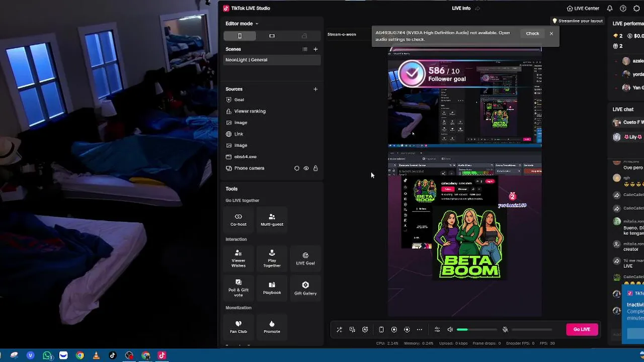Image resolution: width=644 pixels, height=362 pixels.
Task: Open LIVE Center link
Action: (x=583, y=9)
